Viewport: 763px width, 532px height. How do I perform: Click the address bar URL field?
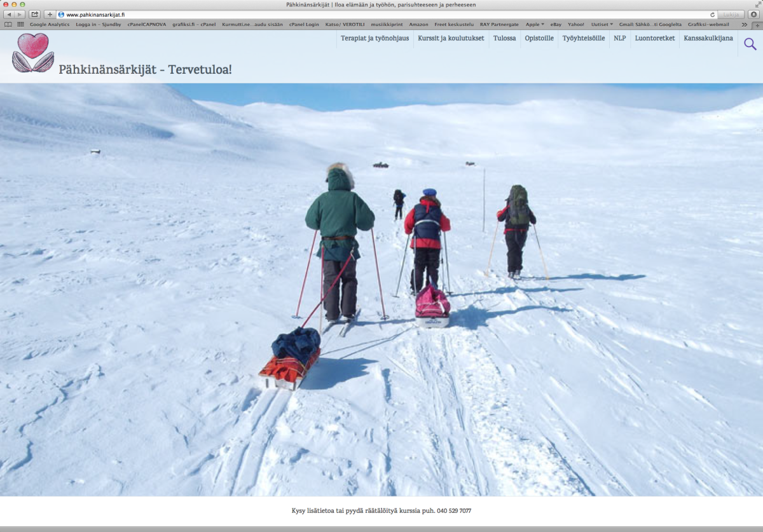point(381,14)
